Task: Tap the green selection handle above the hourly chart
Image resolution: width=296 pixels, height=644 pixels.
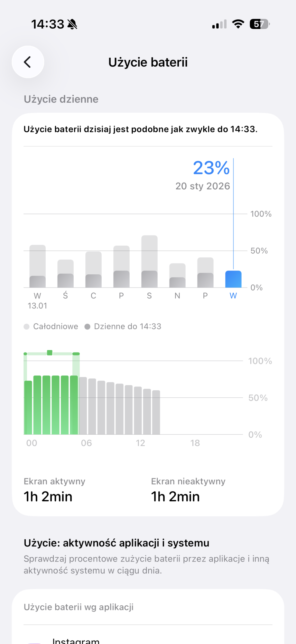Action: (50, 353)
